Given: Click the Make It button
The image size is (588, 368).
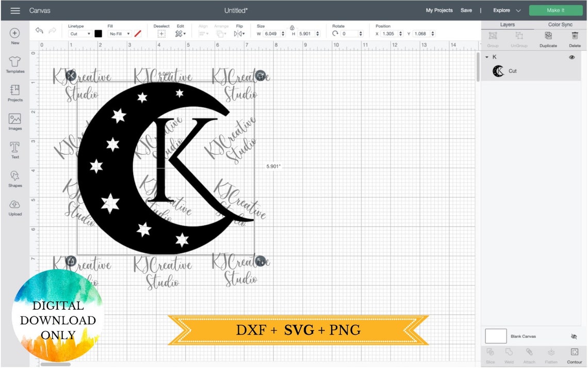Looking at the screenshot, I should coord(556,10).
